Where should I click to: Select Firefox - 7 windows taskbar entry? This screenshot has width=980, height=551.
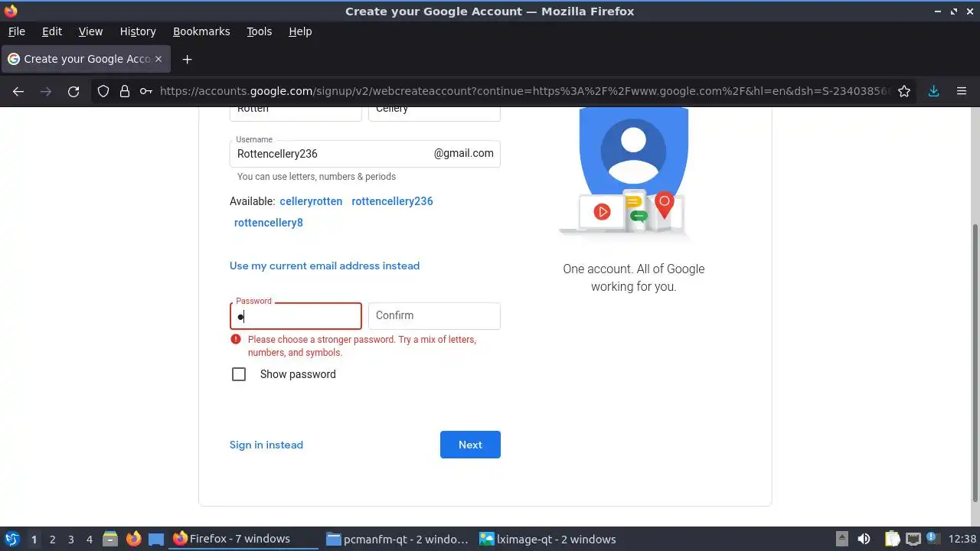(243, 539)
